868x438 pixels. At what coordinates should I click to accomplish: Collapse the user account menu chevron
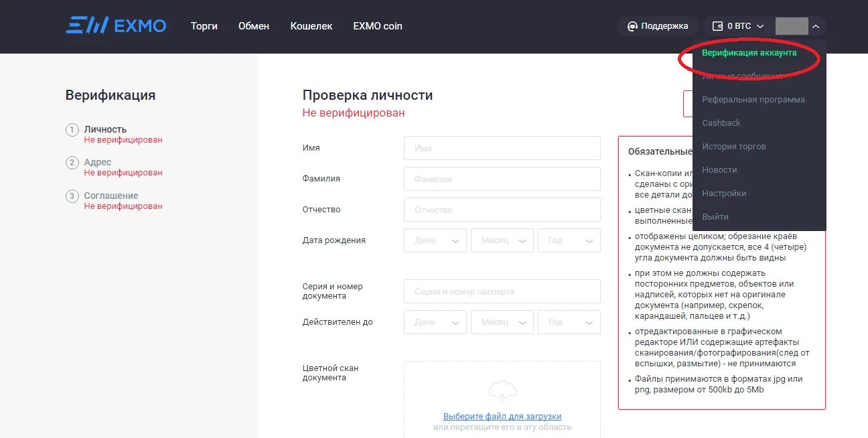click(x=815, y=26)
